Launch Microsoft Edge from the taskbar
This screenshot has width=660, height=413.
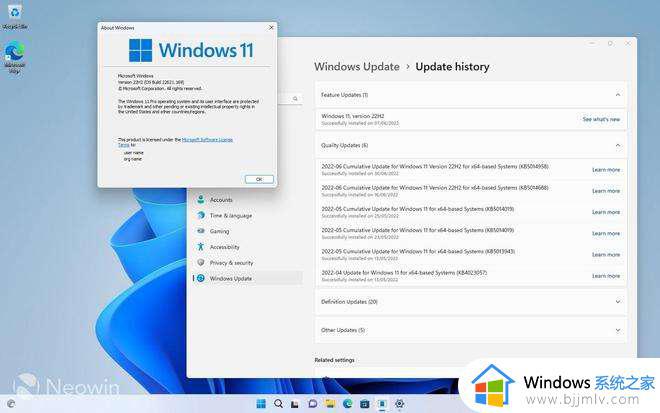click(347, 404)
